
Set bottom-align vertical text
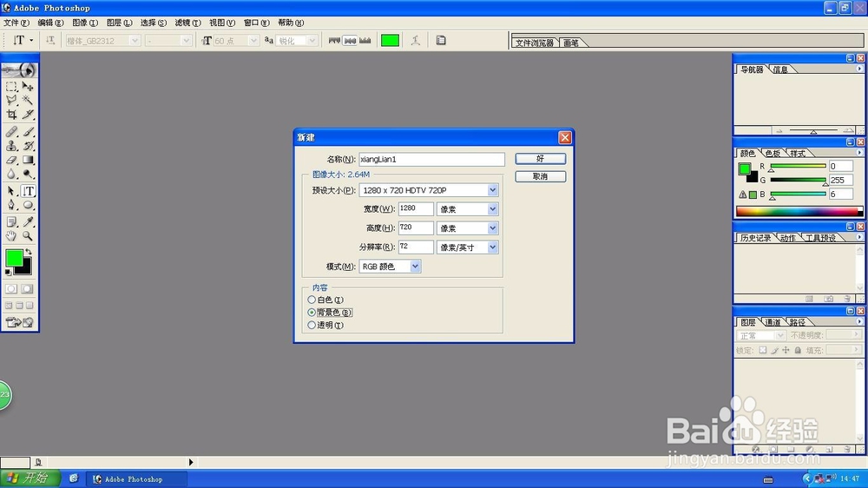[365, 41]
